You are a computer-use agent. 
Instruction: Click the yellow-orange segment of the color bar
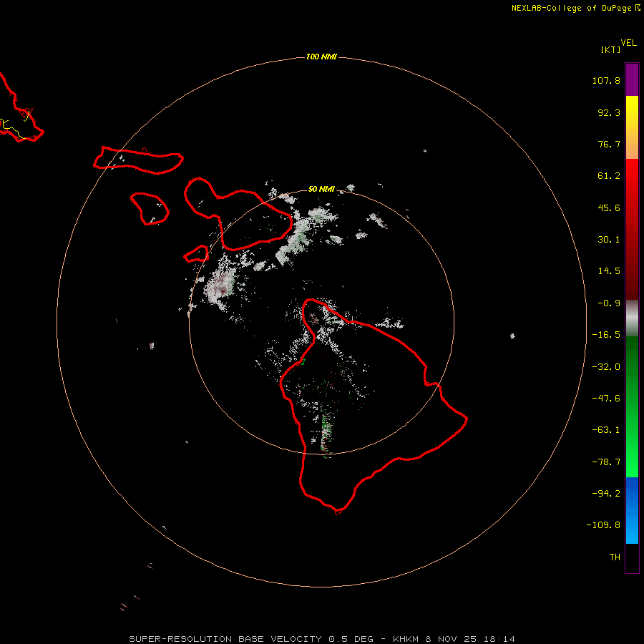tap(632, 127)
